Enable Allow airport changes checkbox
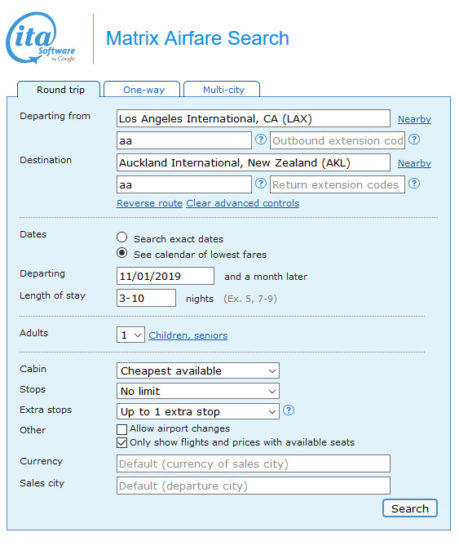The width and height of the screenshot is (459, 550). (x=122, y=429)
